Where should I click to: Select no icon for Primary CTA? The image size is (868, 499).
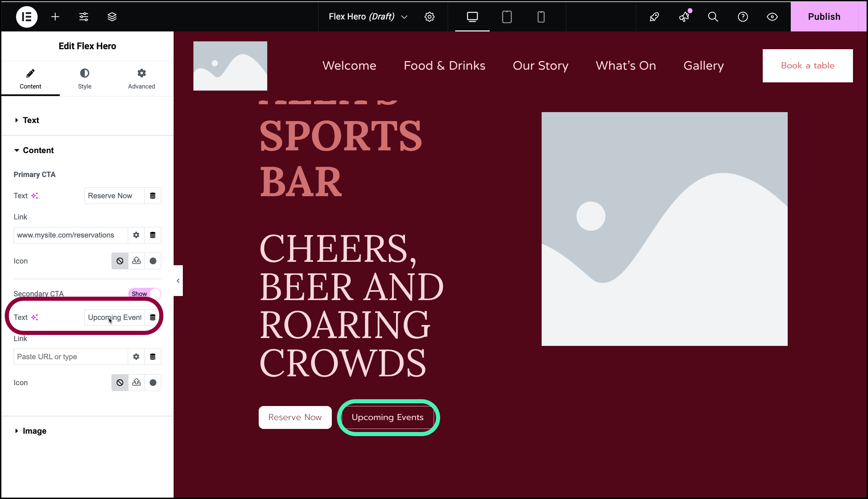tap(120, 261)
